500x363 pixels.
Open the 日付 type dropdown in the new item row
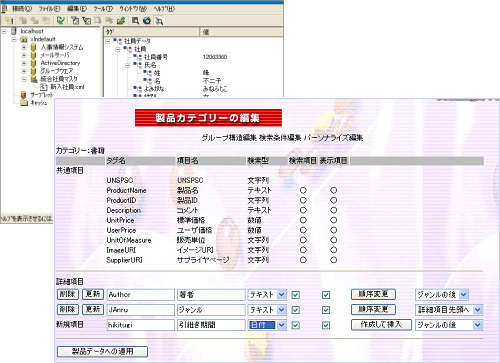click(x=267, y=325)
